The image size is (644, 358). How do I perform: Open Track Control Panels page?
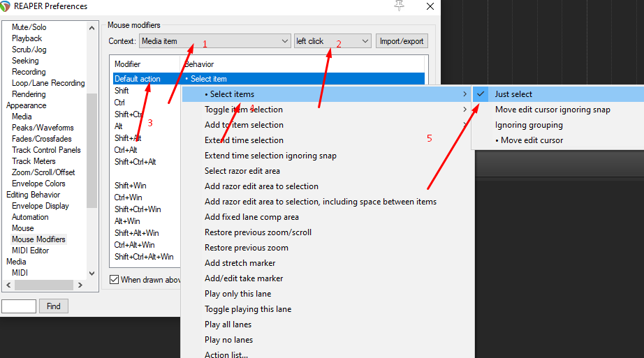pos(46,150)
